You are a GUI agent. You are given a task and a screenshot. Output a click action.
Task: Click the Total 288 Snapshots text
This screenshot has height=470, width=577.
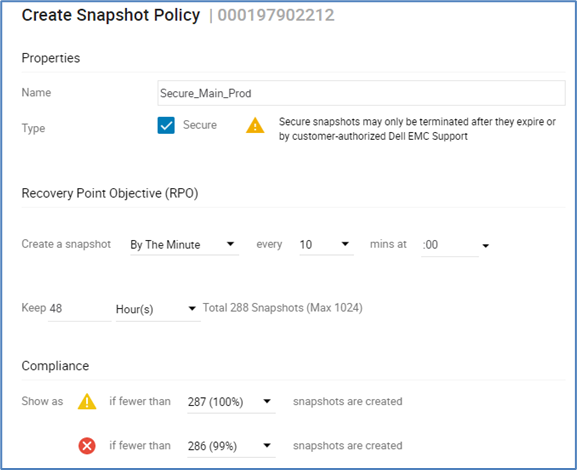(253, 308)
